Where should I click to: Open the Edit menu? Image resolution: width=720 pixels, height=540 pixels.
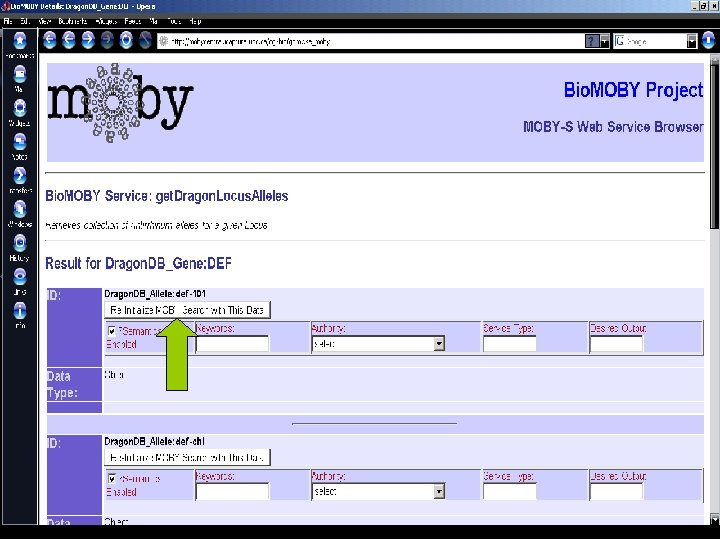25,21
